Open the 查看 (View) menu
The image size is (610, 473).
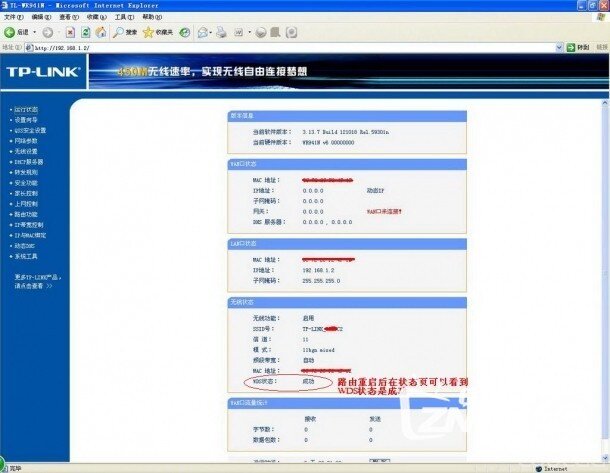click(69, 17)
